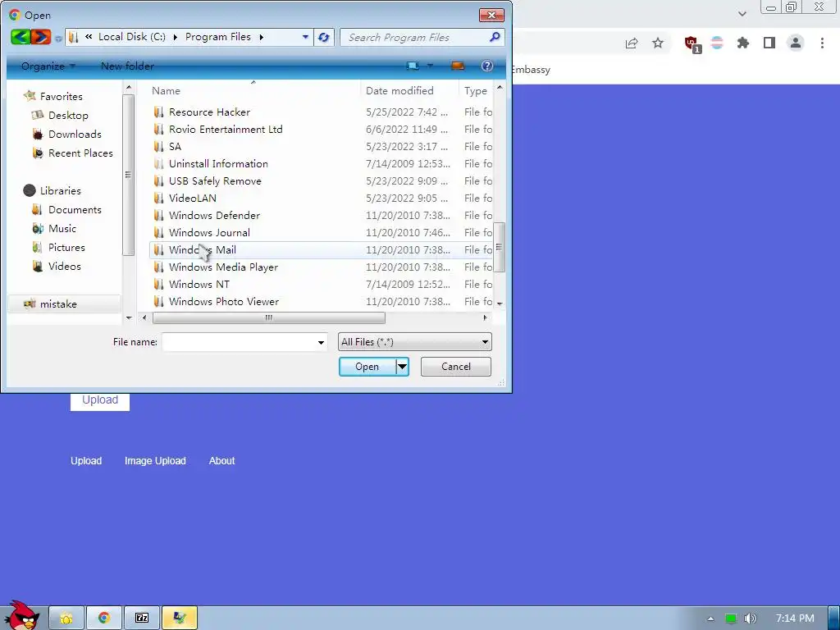Open the uBlock shield extension icon
The image size is (840, 630).
pyautogui.click(x=692, y=44)
